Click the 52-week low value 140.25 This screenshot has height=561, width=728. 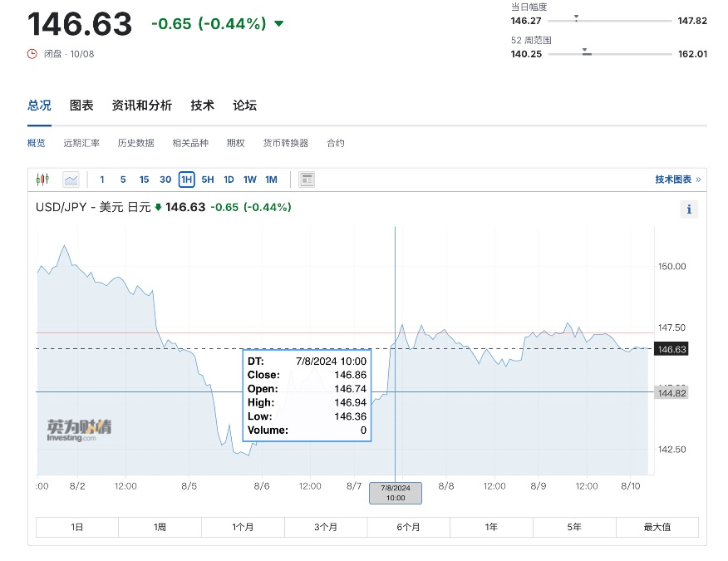(526, 54)
